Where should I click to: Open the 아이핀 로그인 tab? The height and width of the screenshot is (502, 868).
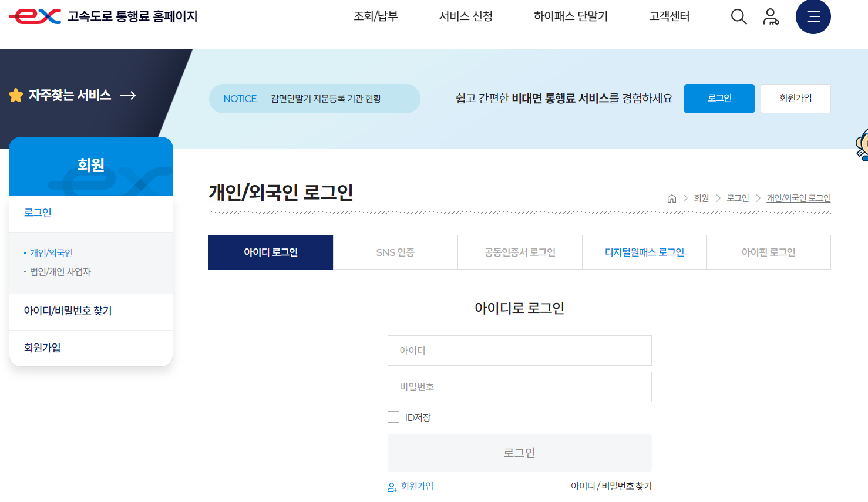click(768, 252)
